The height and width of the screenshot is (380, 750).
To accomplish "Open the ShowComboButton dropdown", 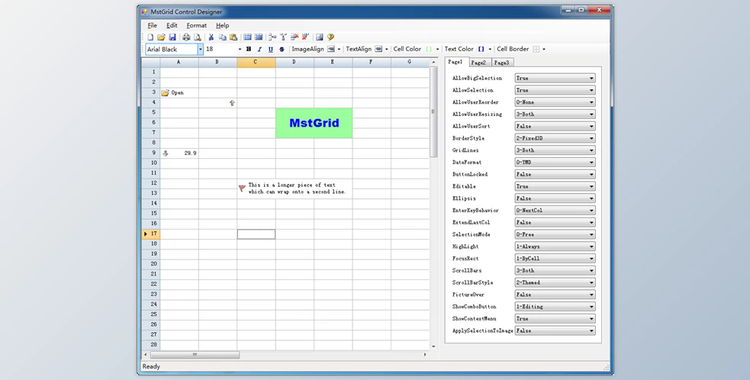I will click(x=555, y=306).
